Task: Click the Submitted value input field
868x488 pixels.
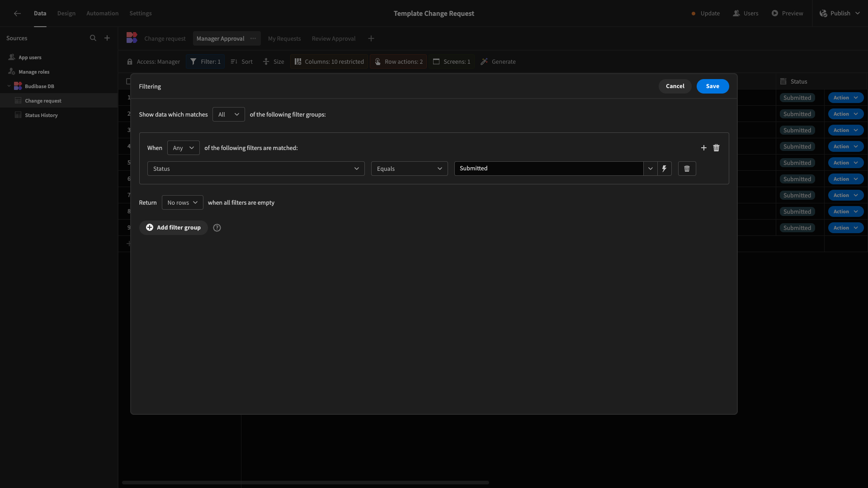Action: 549,169
